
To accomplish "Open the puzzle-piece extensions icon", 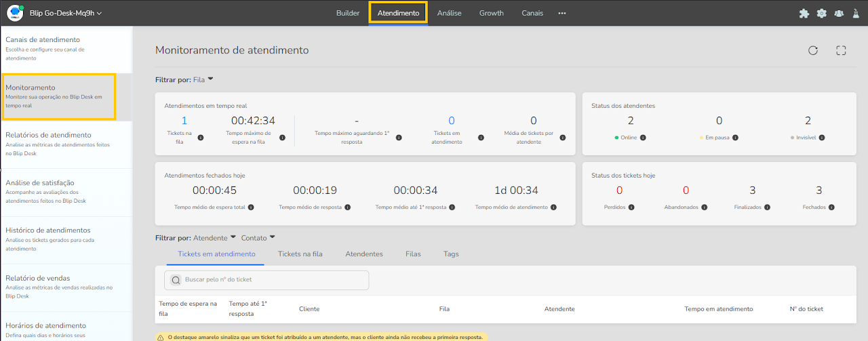I will pos(804,13).
